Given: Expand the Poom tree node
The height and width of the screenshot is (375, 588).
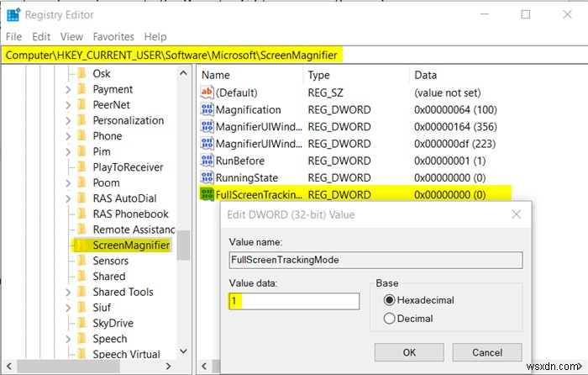Looking at the screenshot, I should point(68,182).
